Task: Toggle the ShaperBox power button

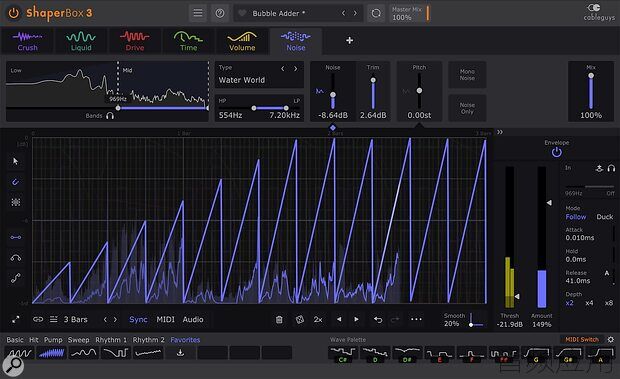Action: (x=13, y=13)
